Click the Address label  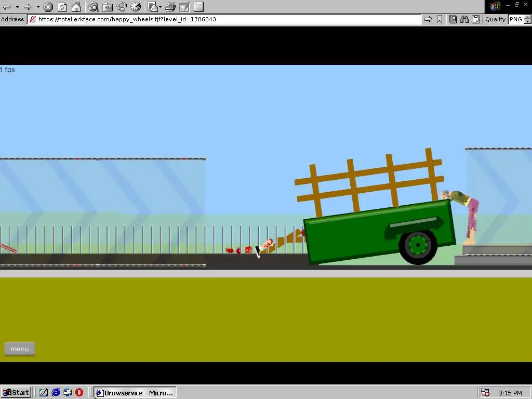(12, 19)
